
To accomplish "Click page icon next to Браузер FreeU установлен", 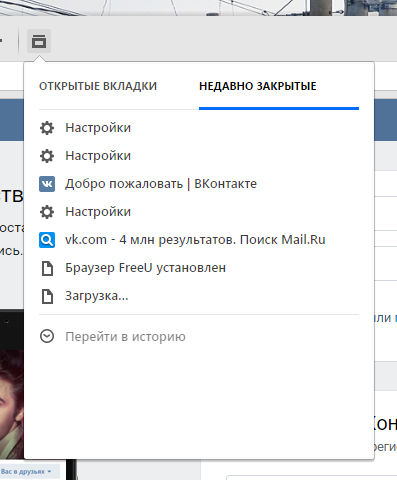I will click(x=47, y=268).
